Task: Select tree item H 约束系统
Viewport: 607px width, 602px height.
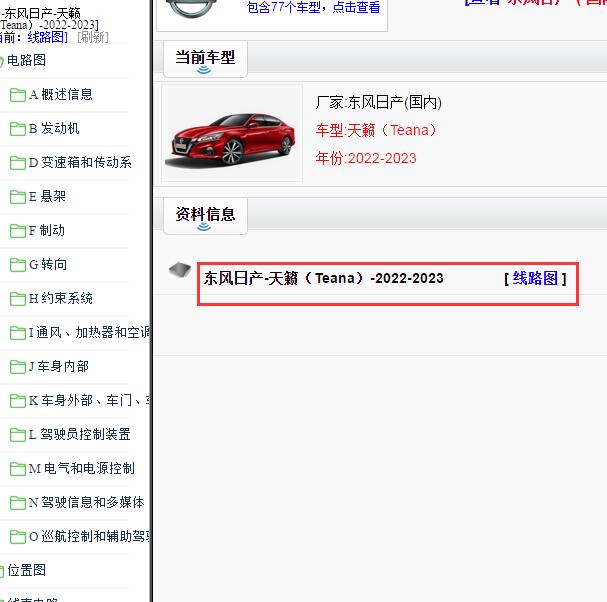Action: (61, 298)
